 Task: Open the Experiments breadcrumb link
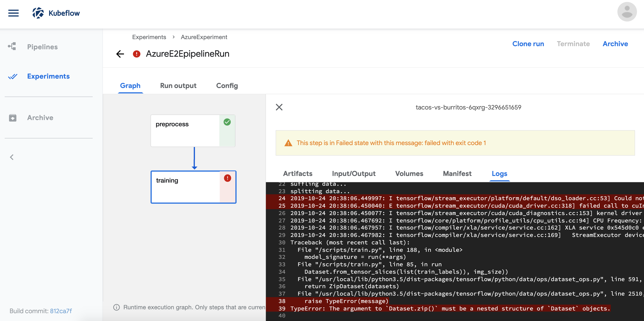(149, 37)
